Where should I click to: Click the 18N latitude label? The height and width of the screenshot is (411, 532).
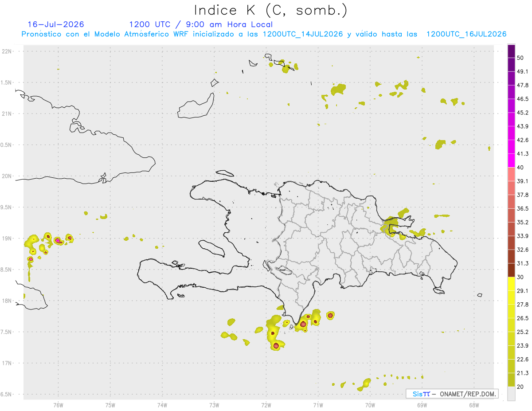(8, 301)
